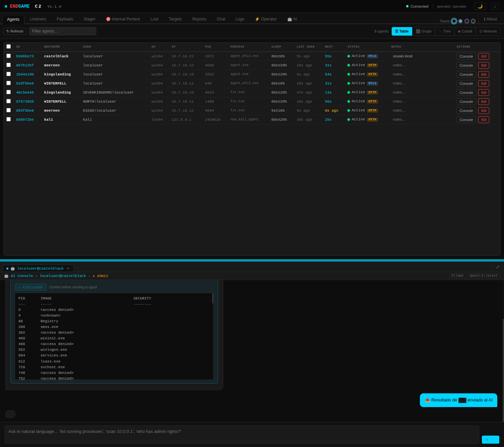
Task: Click the Filter agents search field
Action: pyautogui.click(x=63, y=31)
